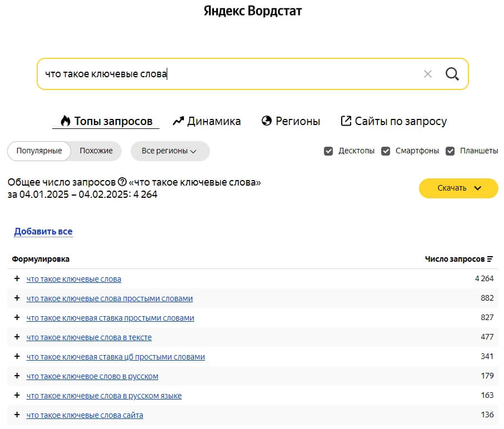Clear the search query with the X icon
The height and width of the screenshot is (429, 504).
coord(427,74)
